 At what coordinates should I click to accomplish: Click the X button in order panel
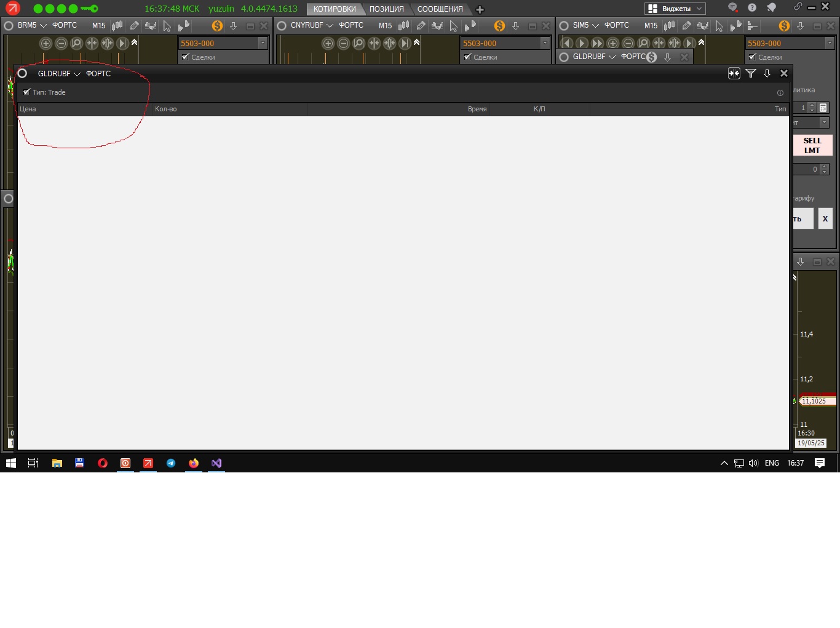pyautogui.click(x=825, y=218)
